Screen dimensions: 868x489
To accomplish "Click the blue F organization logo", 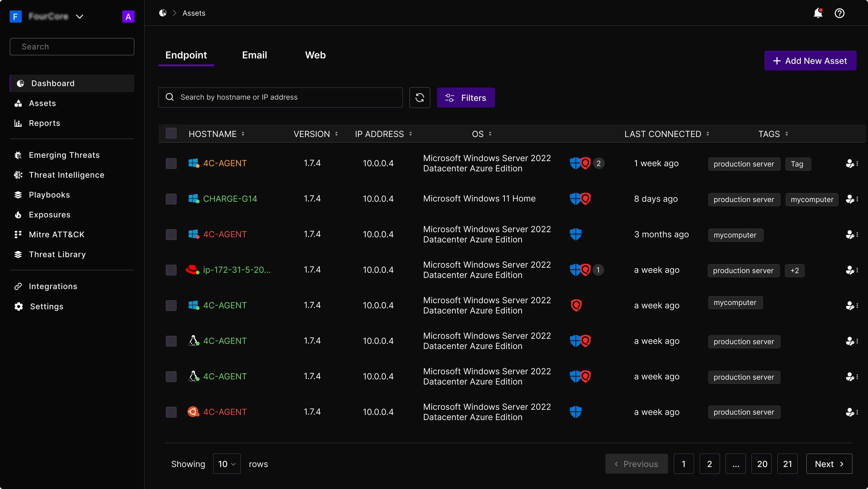I will 15,17.
